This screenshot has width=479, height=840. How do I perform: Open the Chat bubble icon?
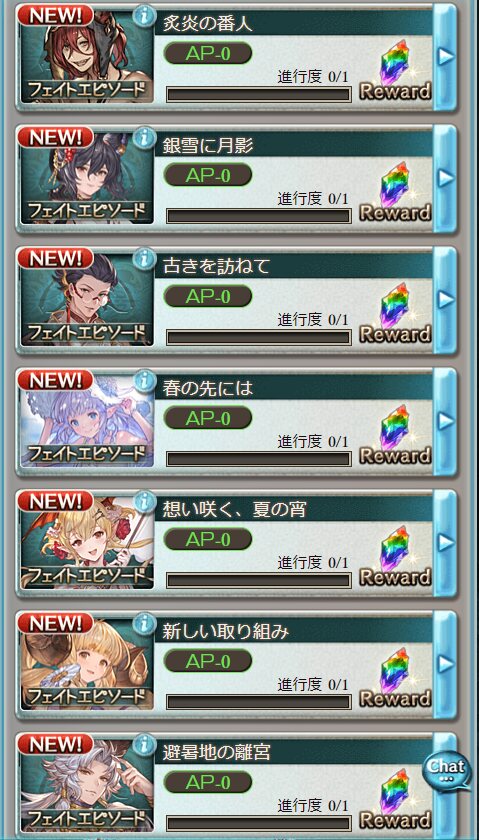point(446,769)
